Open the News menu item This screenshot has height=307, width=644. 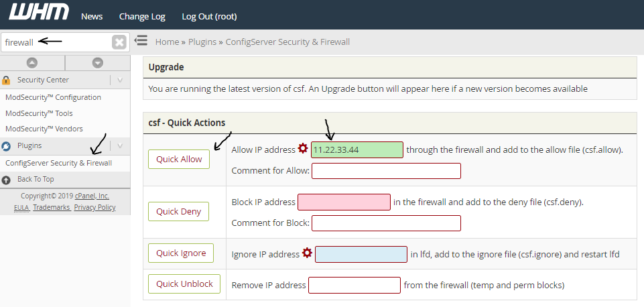pos(92,17)
